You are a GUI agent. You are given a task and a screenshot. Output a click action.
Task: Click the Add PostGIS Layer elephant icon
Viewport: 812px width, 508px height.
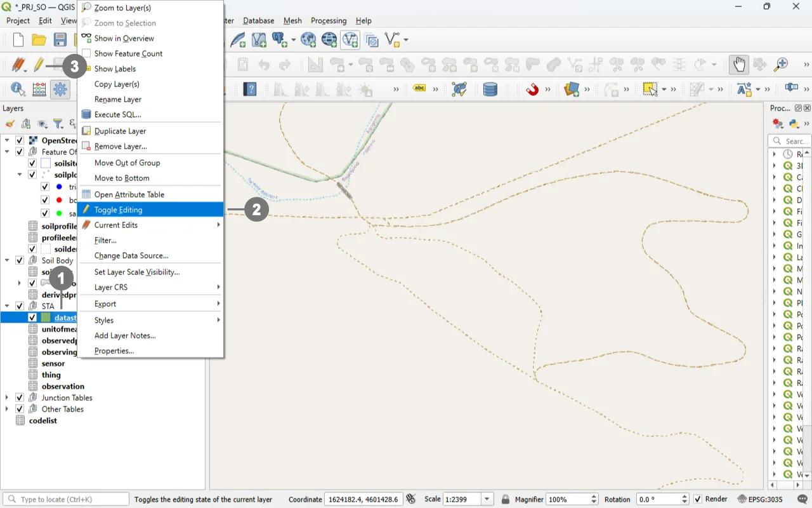click(280, 40)
